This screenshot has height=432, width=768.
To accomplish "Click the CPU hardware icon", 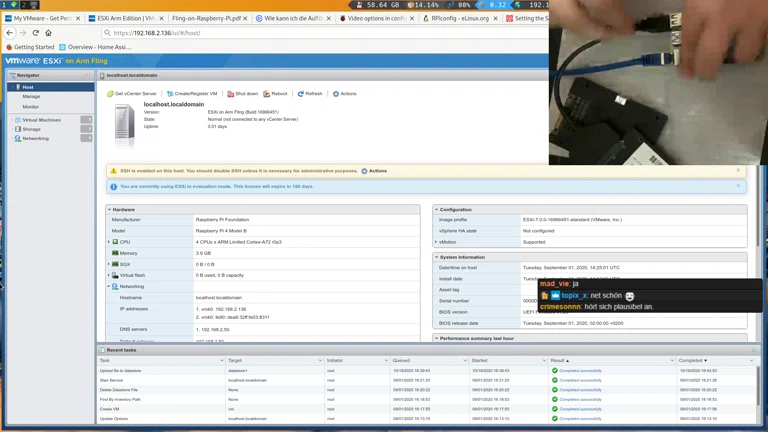I will (x=115, y=242).
